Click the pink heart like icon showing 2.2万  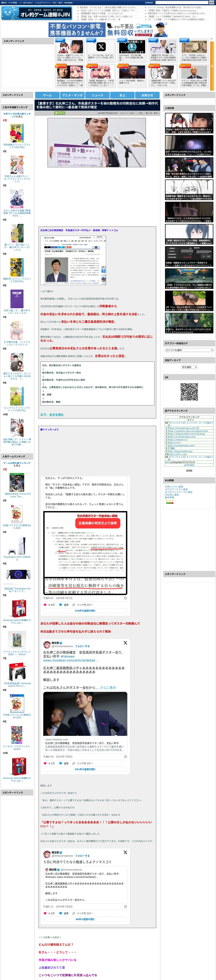pyautogui.click(x=45, y=913)
